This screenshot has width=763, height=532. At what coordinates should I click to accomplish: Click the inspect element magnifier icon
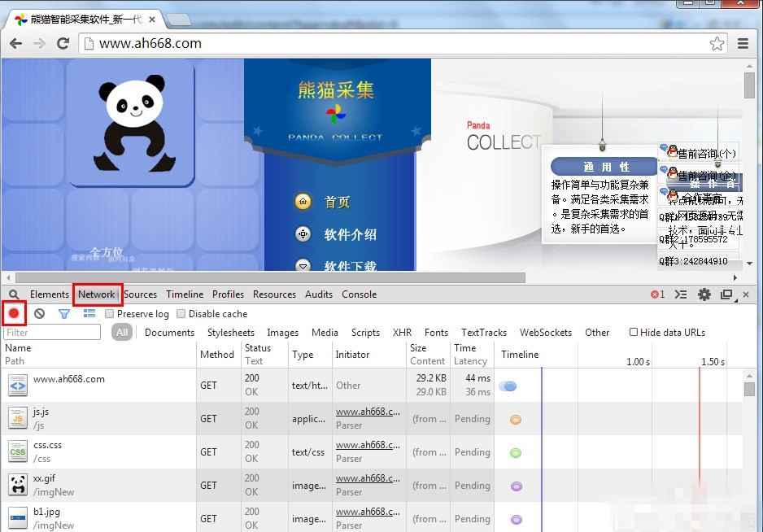pos(14,294)
